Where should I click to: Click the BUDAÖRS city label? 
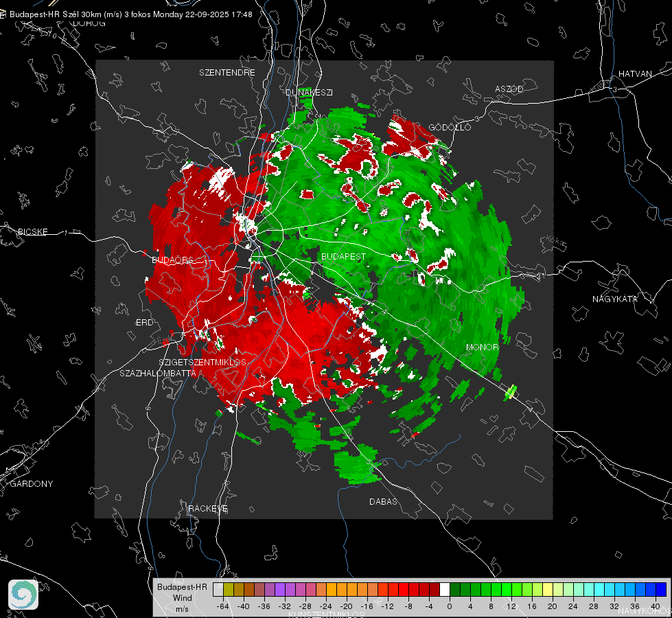[x=172, y=260]
